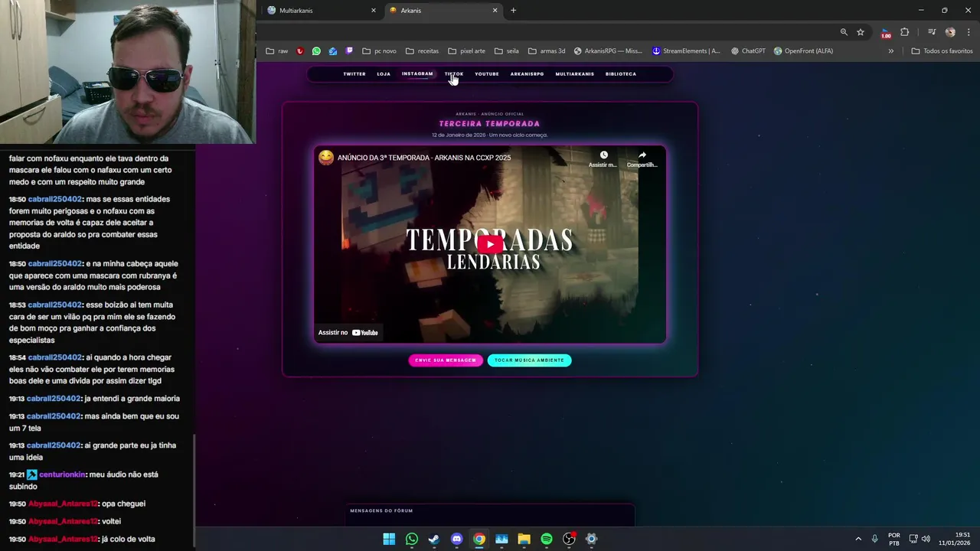
Task: Open the zoom magnifier in address bar
Action: pos(844,32)
